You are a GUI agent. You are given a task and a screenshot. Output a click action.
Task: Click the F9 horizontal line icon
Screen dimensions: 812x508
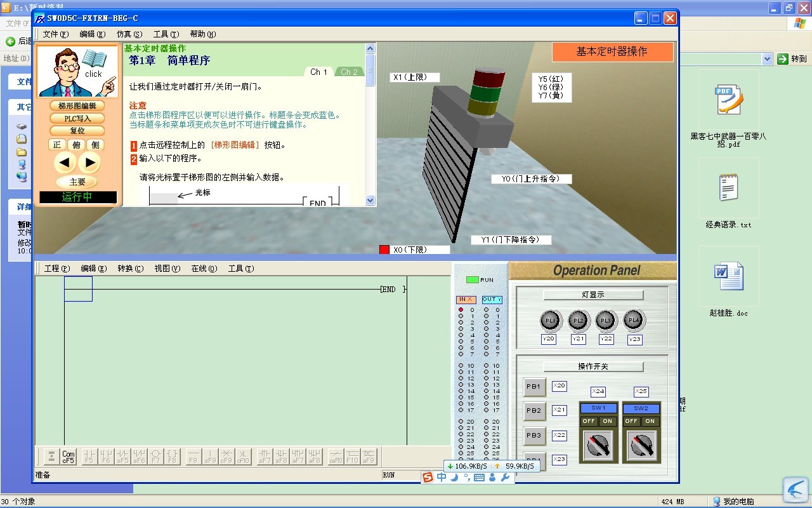click(x=193, y=457)
